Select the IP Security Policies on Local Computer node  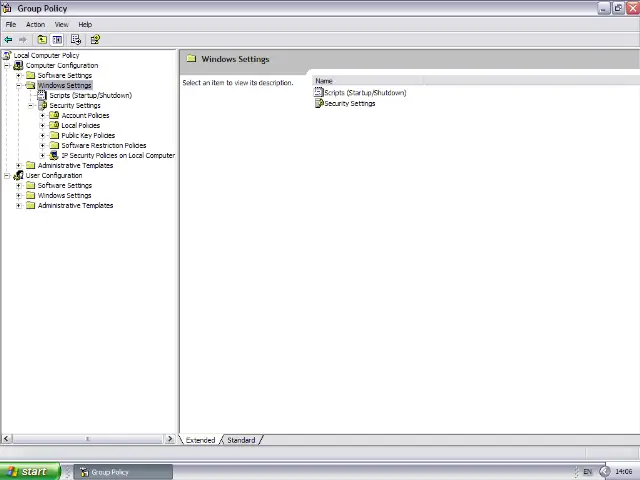117,155
